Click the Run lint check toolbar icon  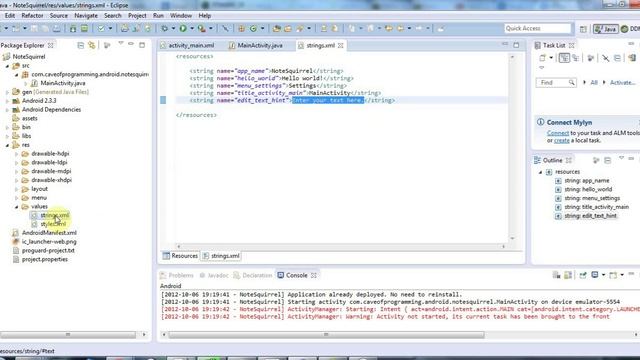pyautogui.click(x=101, y=28)
